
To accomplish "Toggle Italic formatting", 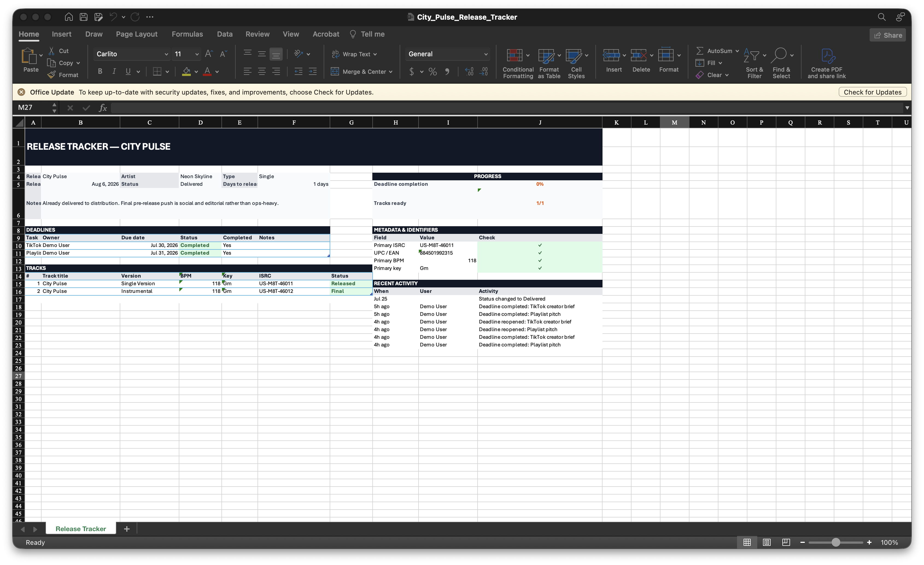I will point(114,71).
